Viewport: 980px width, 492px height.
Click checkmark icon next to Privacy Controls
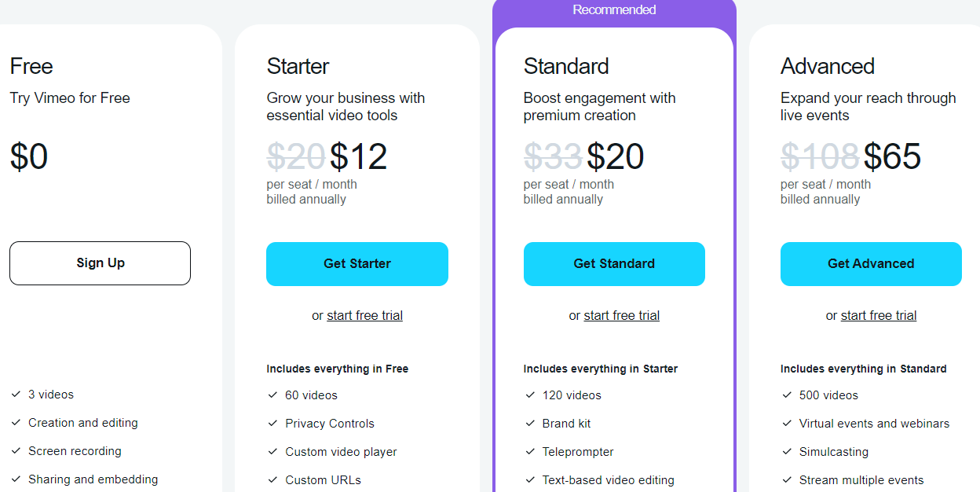tap(272, 424)
